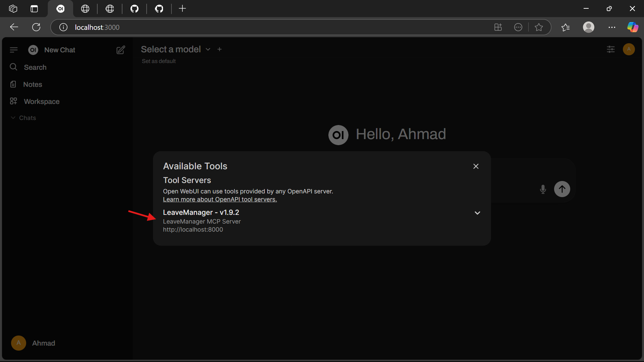Click the microphone voice input icon
Viewport: 644px width, 362px height.
543,189
